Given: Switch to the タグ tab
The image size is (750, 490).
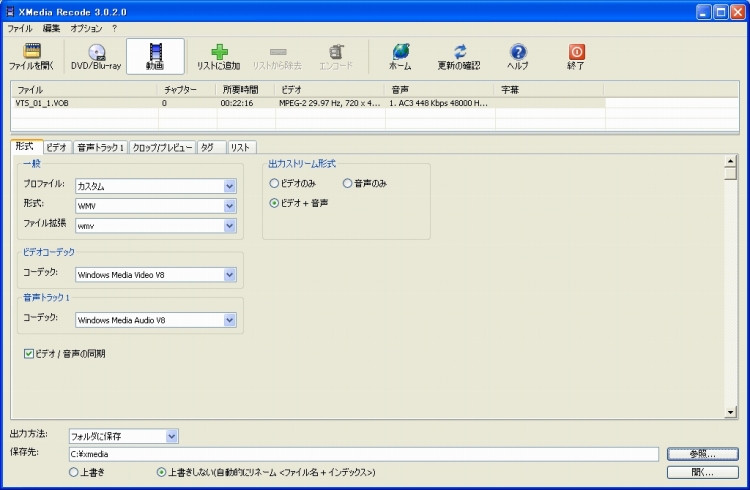Looking at the screenshot, I should [x=211, y=147].
